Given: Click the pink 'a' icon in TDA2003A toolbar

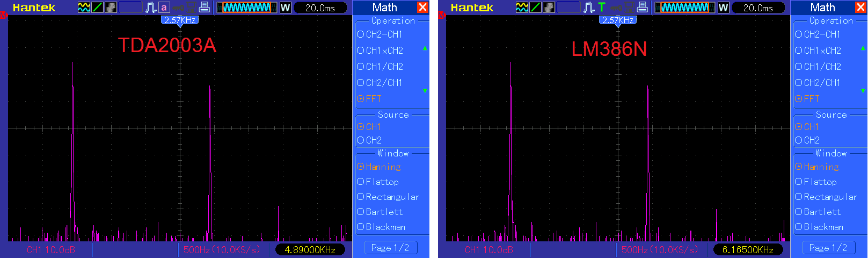Looking at the screenshot, I should pos(164,8).
